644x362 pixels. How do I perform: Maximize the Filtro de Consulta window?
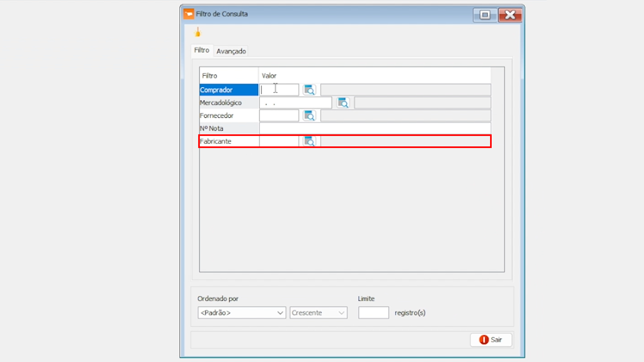tap(485, 15)
